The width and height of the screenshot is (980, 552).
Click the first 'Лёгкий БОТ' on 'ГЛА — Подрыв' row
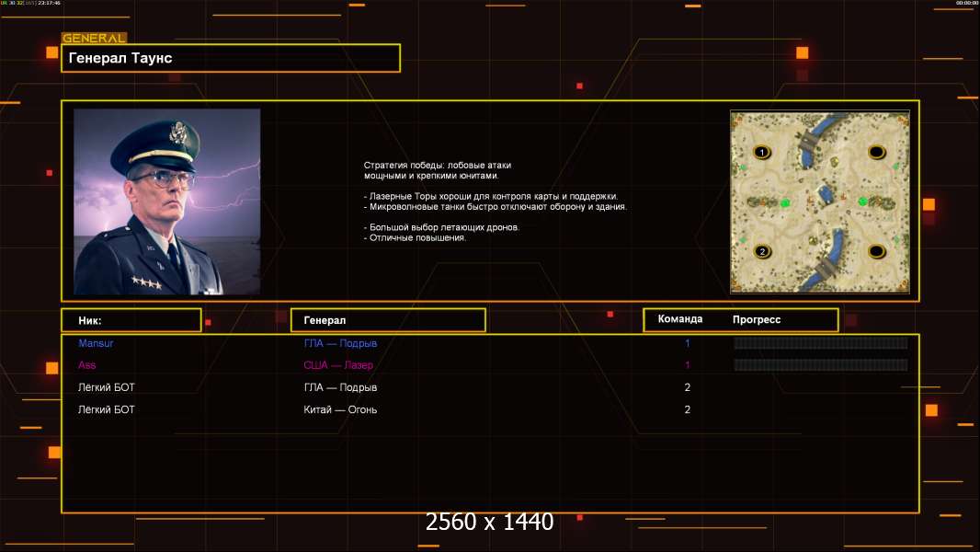tap(107, 387)
